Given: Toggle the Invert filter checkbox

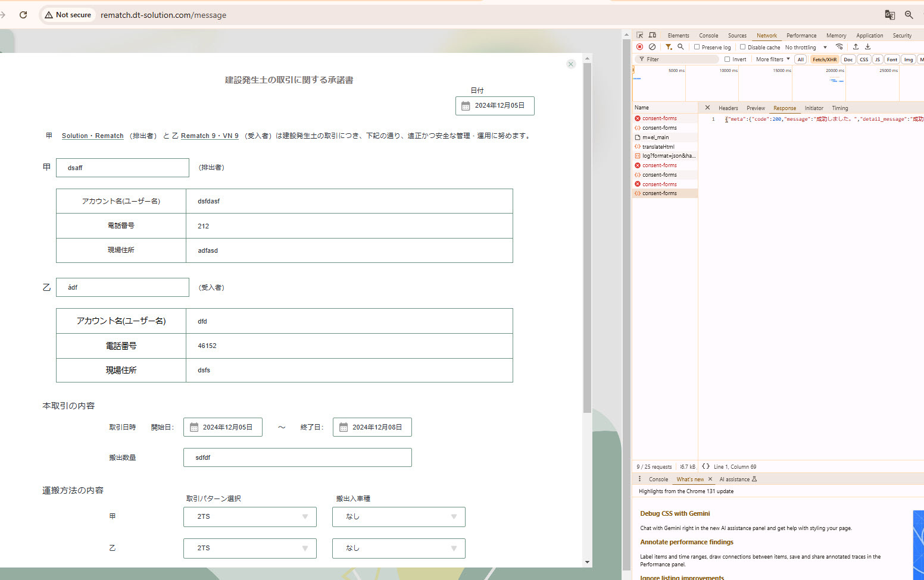Looking at the screenshot, I should click(728, 59).
